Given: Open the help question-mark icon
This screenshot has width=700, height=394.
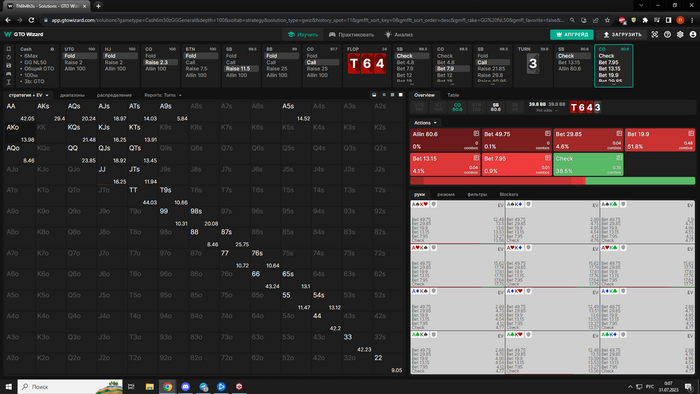Looking at the screenshot, I should click(667, 34).
